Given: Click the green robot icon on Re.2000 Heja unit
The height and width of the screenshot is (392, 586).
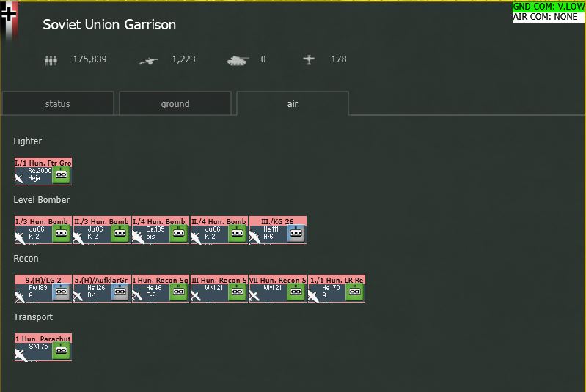Looking at the screenshot, I should point(61,174).
